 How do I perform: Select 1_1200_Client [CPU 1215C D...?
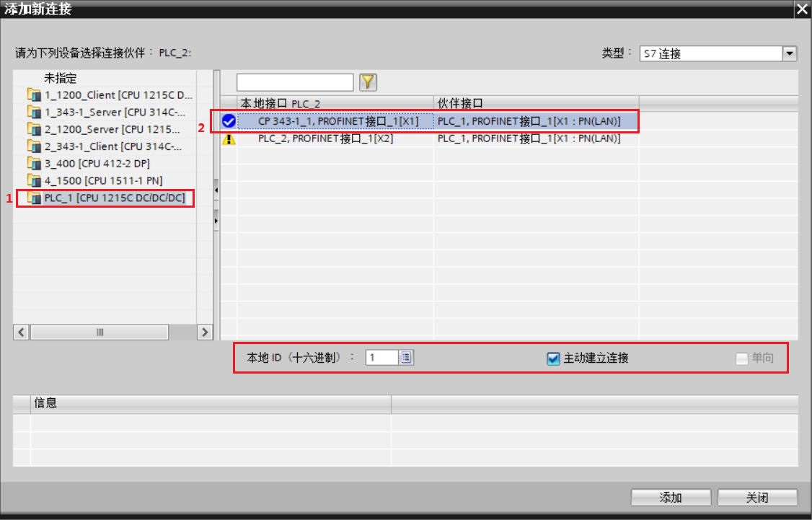(118, 94)
